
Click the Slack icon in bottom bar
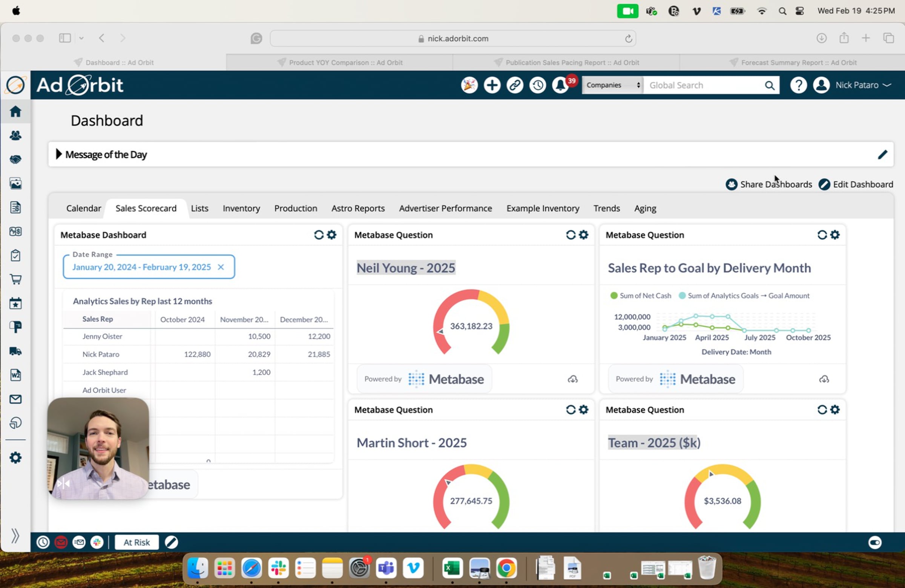[97, 542]
